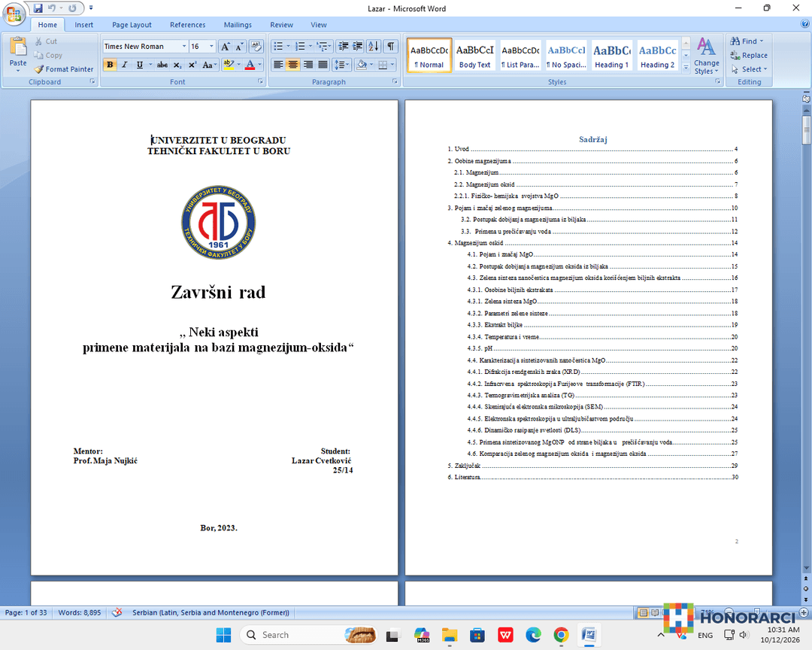Open Word Help question mark

coord(805,24)
